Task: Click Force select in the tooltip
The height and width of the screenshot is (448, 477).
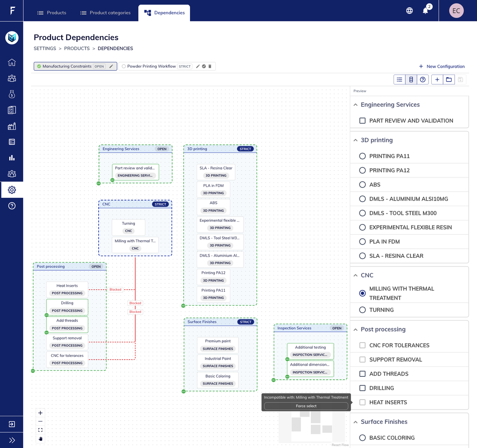Action: click(x=306, y=406)
